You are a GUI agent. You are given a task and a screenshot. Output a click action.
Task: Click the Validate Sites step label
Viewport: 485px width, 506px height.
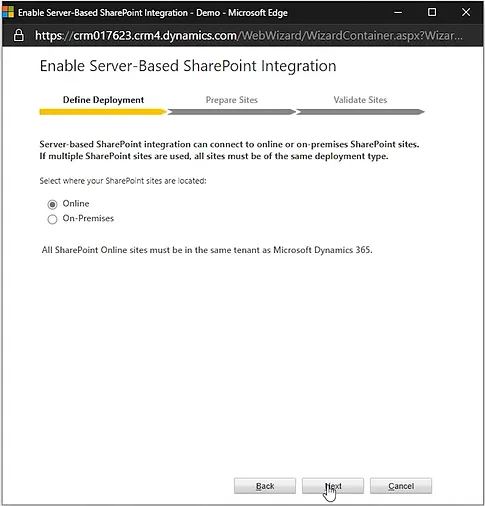[360, 100]
